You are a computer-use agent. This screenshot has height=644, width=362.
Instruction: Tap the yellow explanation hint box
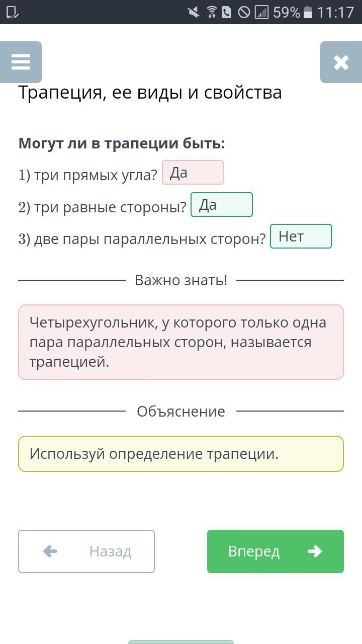coord(181,454)
